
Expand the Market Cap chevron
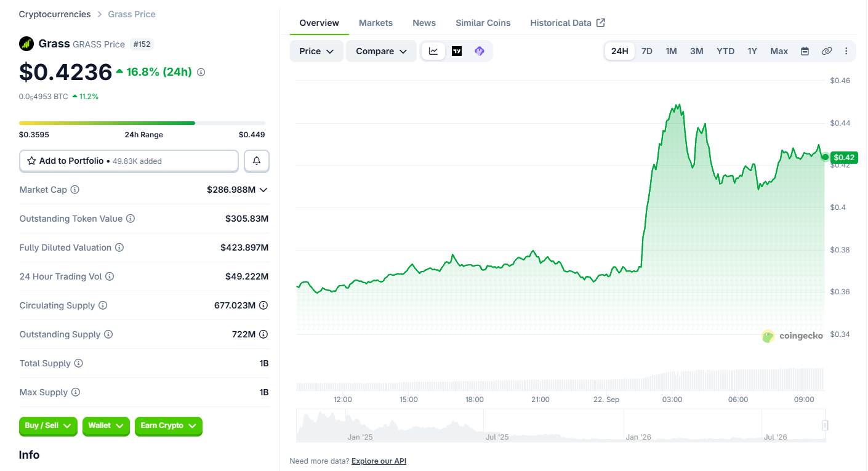tap(263, 190)
